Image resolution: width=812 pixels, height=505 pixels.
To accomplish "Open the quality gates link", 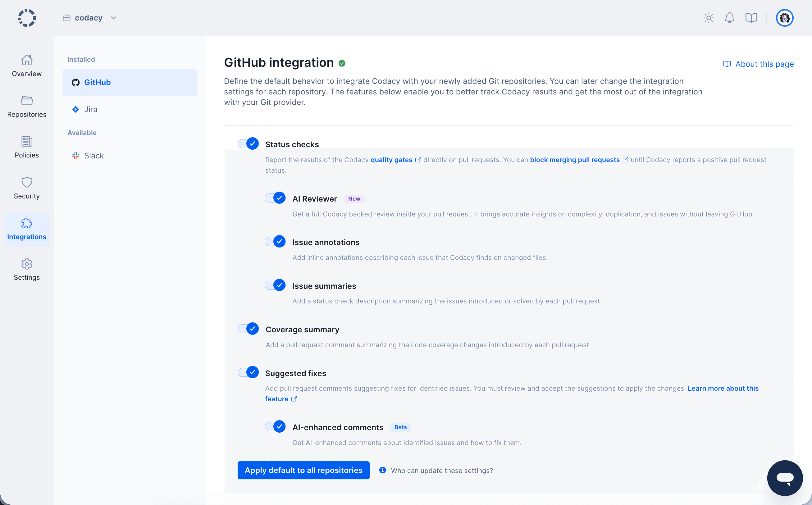I will [391, 160].
